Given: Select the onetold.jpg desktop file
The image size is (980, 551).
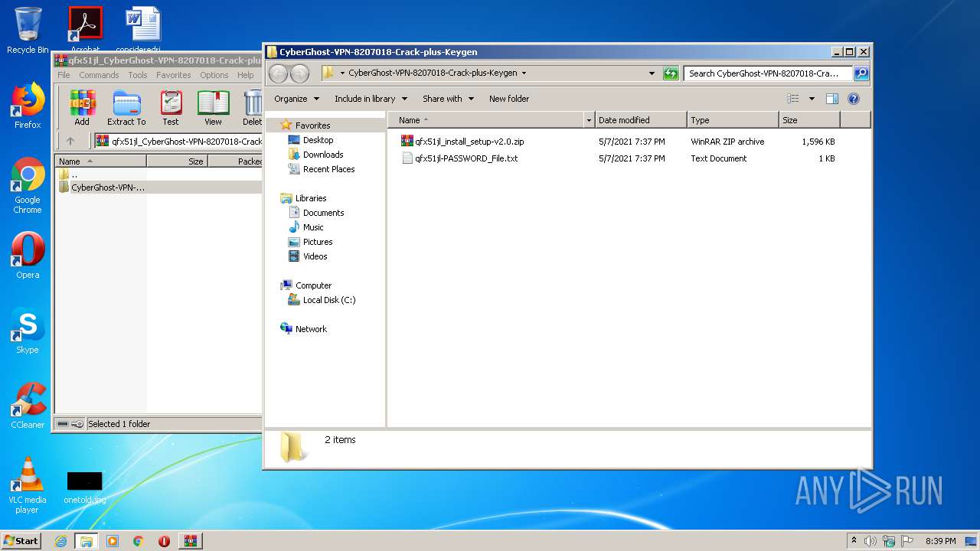Looking at the screenshot, I should point(84,487).
